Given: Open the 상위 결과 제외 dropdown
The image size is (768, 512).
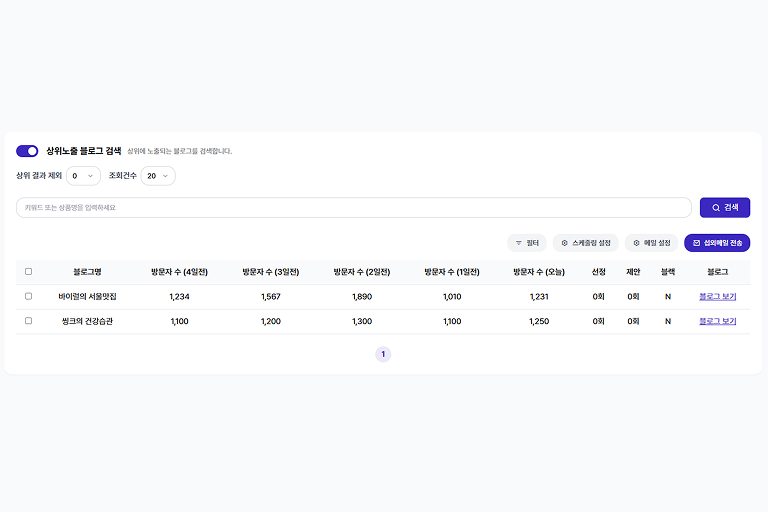Looking at the screenshot, I should (x=83, y=176).
